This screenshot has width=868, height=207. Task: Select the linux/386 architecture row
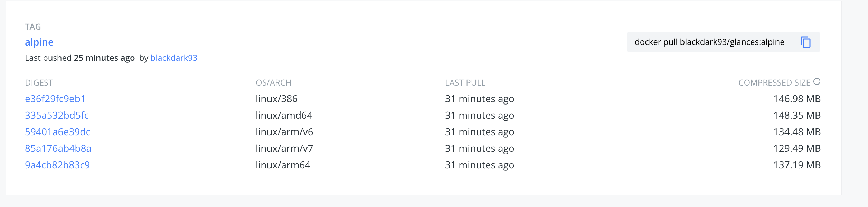[x=276, y=99]
